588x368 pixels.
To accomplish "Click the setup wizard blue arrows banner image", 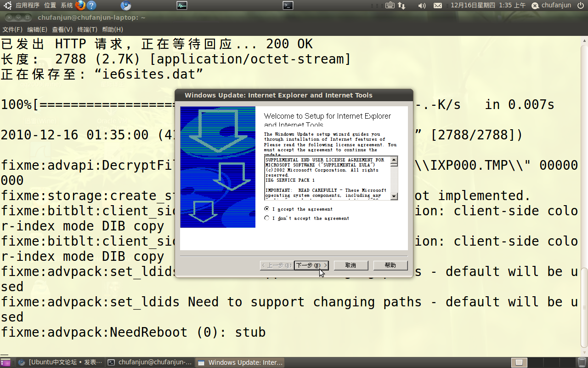I will pyautogui.click(x=218, y=167).
